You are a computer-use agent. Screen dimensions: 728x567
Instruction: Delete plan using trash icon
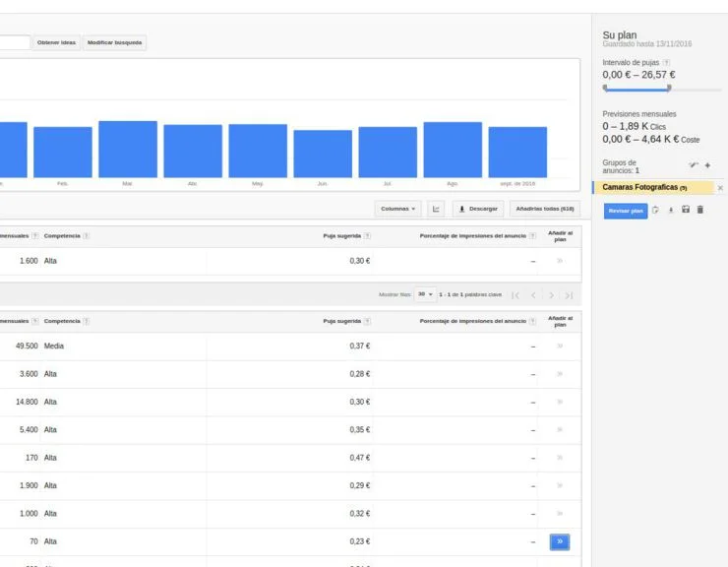pyautogui.click(x=700, y=210)
